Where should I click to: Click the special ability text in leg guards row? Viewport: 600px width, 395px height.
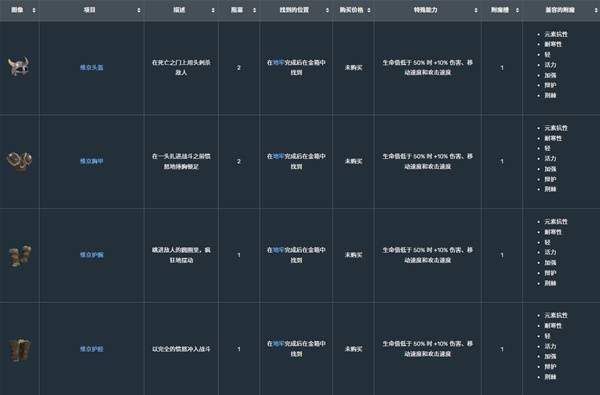[427, 349]
